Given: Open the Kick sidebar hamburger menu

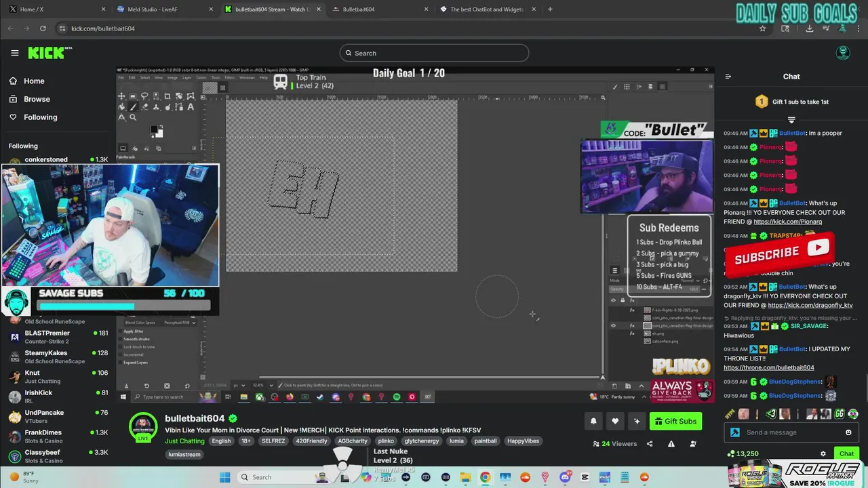Looking at the screenshot, I should tap(15, 53).
